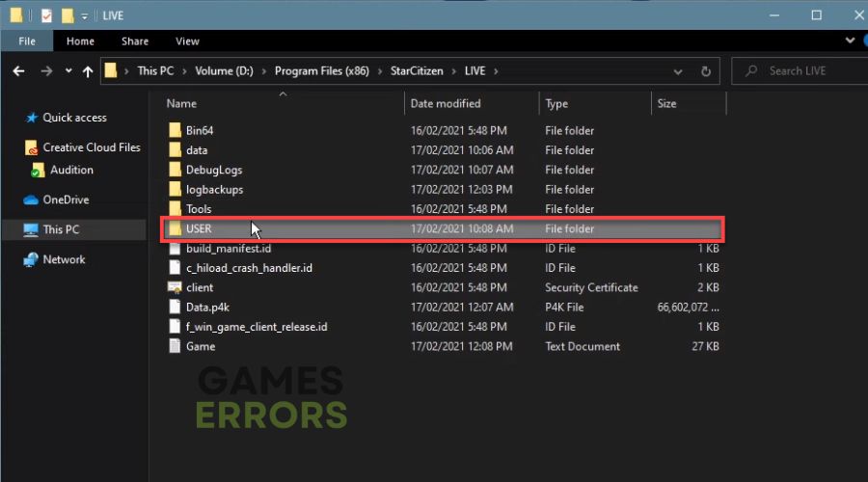Select the USER folder

[x=443, y=229]
